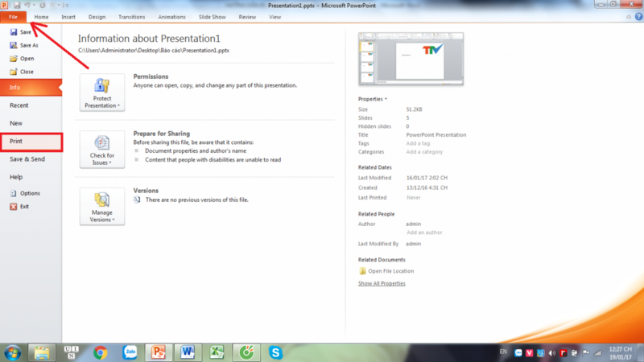644x362 pixels.
Task: Click Add an author field
Action: pyautogui.click(x=424, y=232)
